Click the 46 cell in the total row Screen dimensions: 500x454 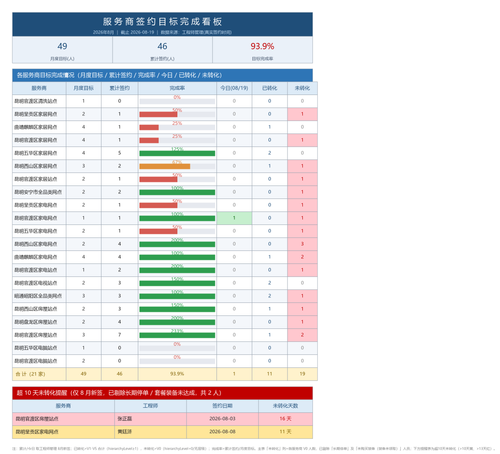pos(119,374)
